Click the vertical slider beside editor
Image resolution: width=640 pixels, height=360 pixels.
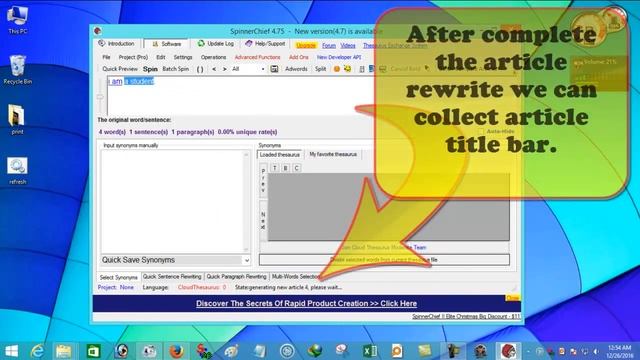point(100,96)
